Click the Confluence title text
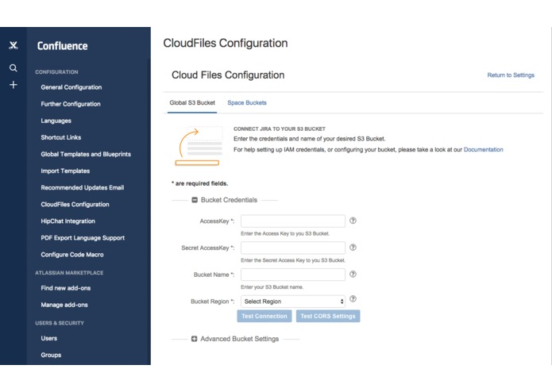The height and width of the screenshot is (392, 552). click(62, 46)
